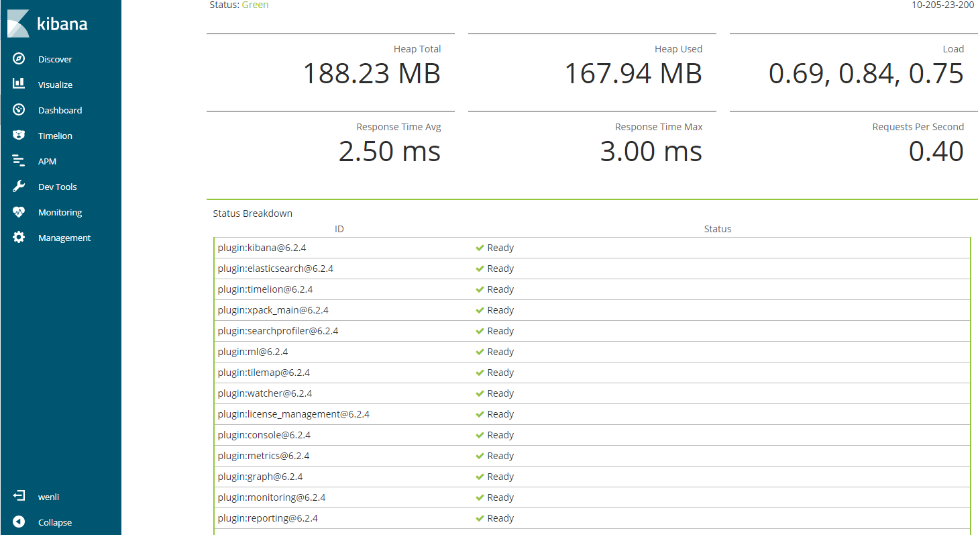Click green check icon for plugin:metrics@6.2.4

(480, 456)
